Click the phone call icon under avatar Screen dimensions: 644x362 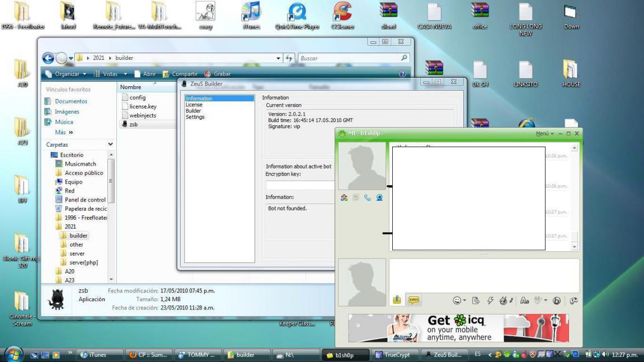[x=368, y=198]
